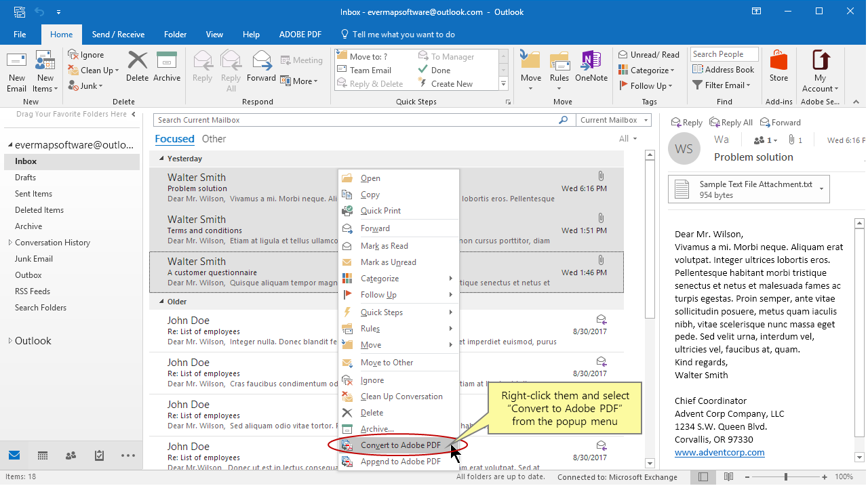Screen dimensions: 868x488
Task: Open the ADOBE PDF tab
Action: pyautogui.click(x=300, y=35)
